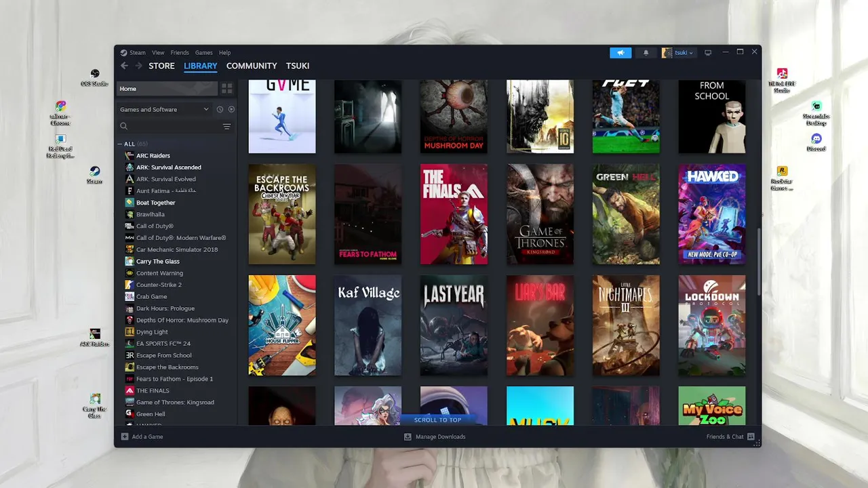
Task: Open Carry The Glass desktop shortcut
Action: 95,405
